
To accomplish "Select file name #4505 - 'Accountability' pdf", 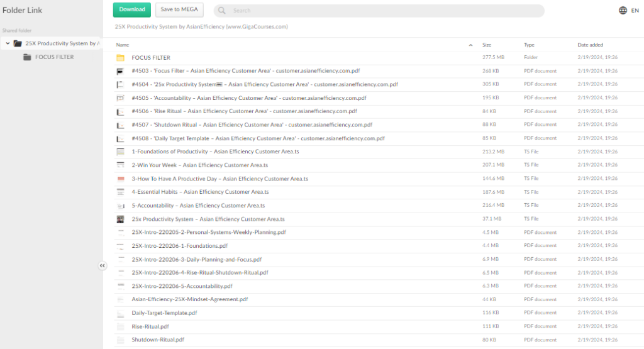I will point(249,97).
